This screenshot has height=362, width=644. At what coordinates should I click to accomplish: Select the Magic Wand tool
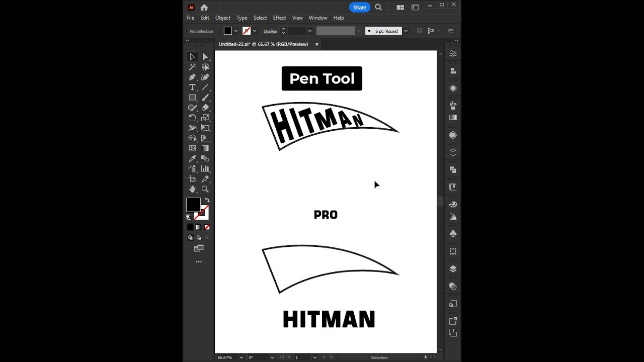coord(192,67)
